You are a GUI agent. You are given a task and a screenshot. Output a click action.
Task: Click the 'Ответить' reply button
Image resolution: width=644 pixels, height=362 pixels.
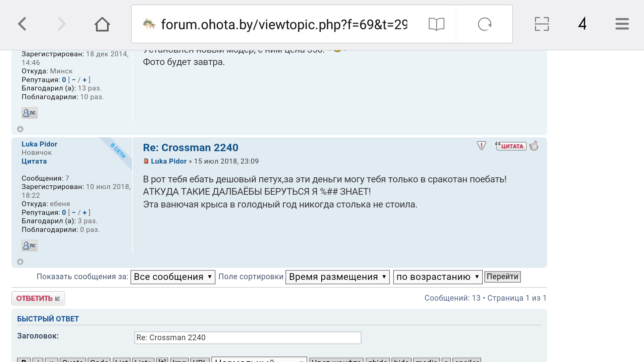tap(38, 298)
